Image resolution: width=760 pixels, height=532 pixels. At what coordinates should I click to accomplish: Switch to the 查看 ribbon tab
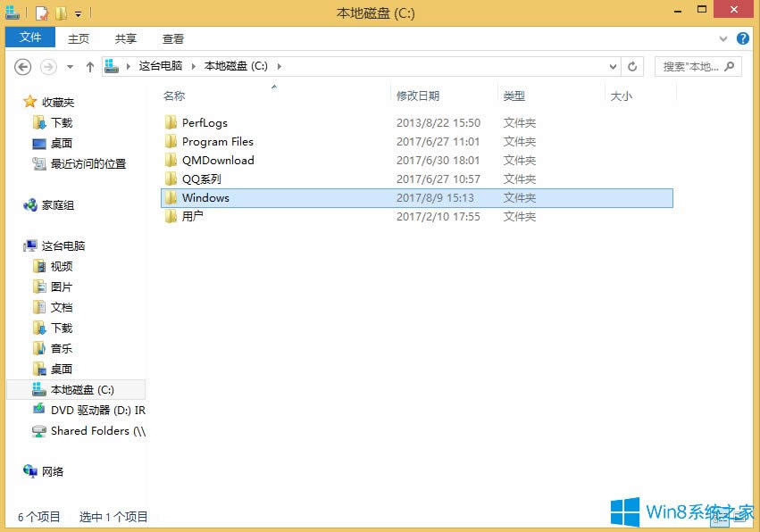point(172,38)
